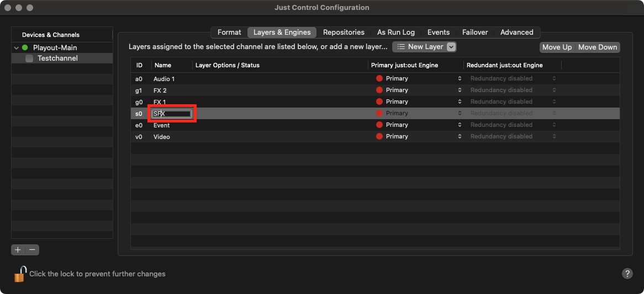Select the Audio 1 layer name
Image resolution: width=644 pixels, height=294 pixels.
(164, 79)
